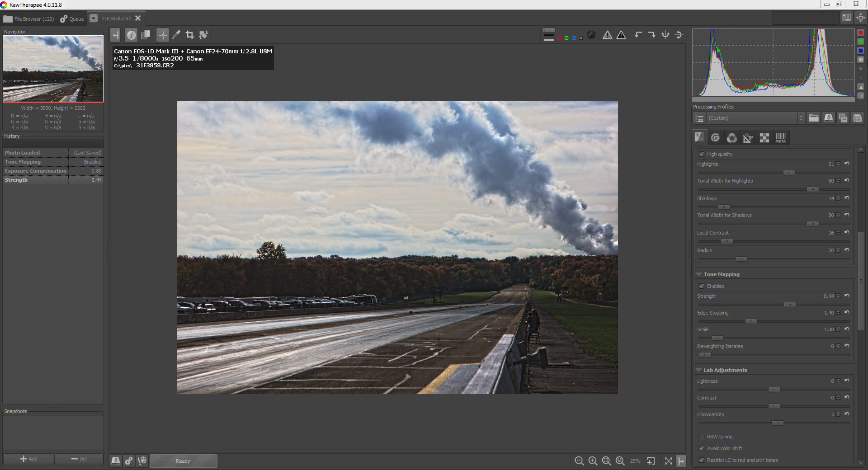Reset the Highlights value to default

coord(847,164)
